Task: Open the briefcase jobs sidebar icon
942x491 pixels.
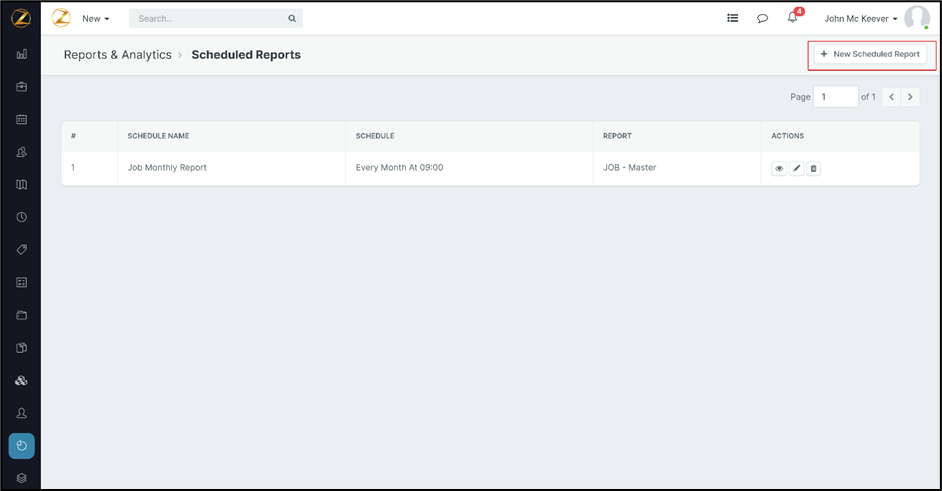Action: [x=22, y=87]
